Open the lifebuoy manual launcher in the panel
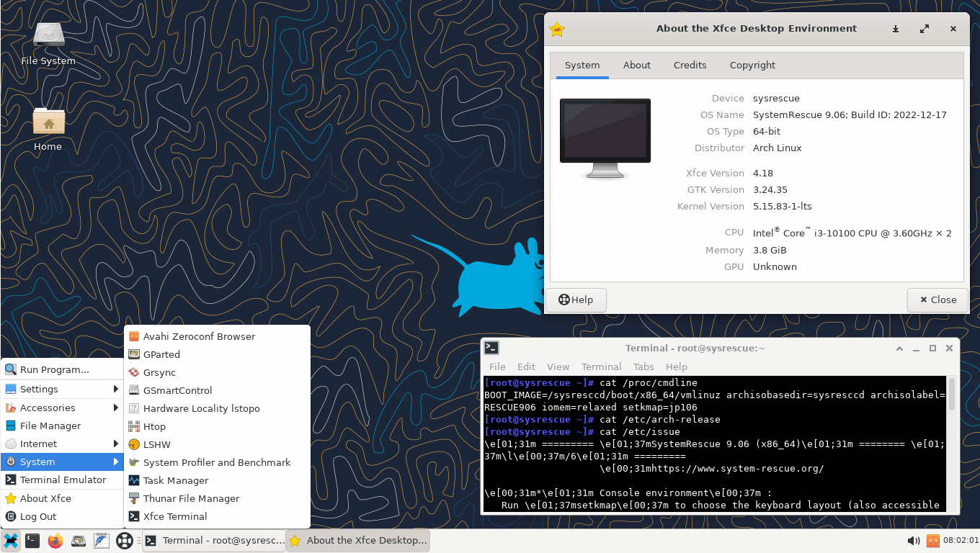 (x=125, y=540)
